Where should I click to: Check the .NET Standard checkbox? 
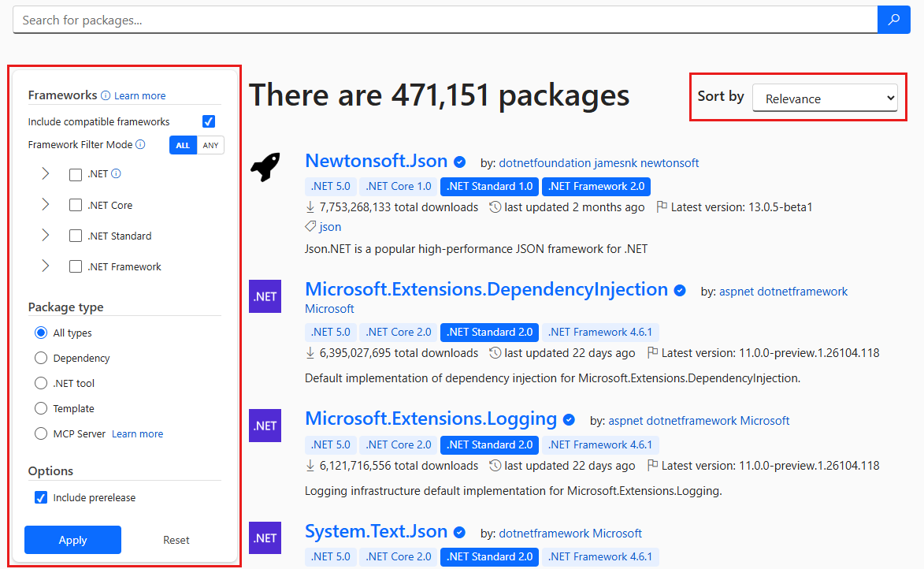[76, 236]
